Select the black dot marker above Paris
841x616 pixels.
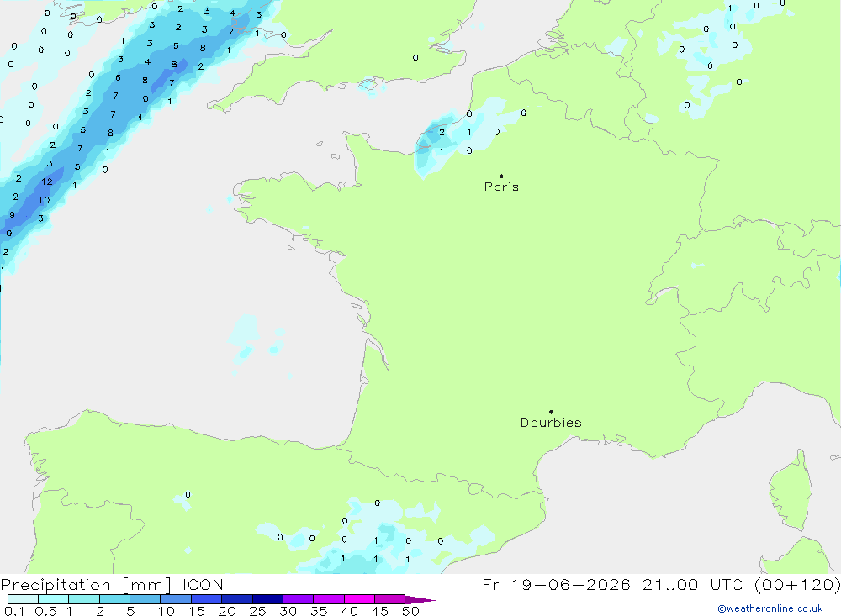pyautogui.click(x=501, y=176)
